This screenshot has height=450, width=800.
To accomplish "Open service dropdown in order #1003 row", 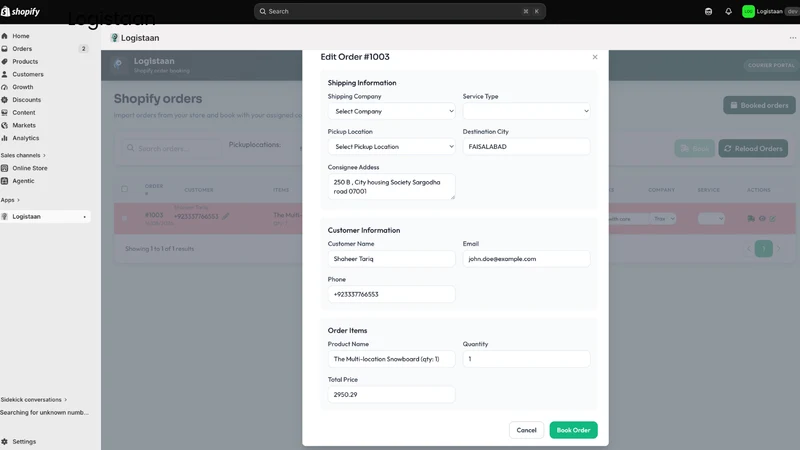I will (x=711, y=218).
